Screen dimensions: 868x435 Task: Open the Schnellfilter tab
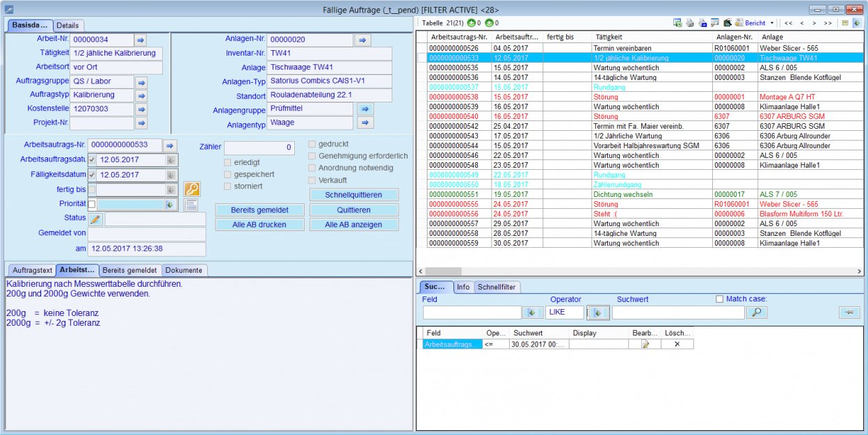point(497,287)
